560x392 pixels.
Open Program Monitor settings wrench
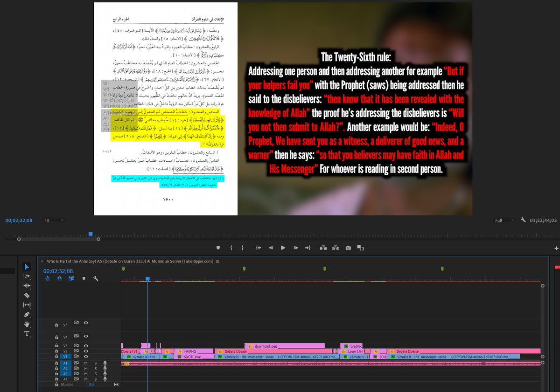click(524, 220)
